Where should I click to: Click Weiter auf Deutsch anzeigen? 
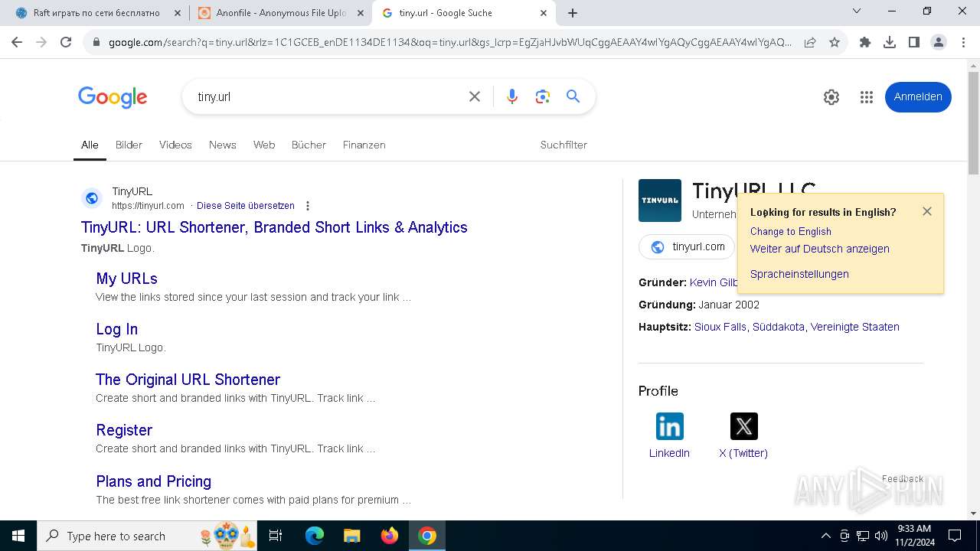[820, 249]
